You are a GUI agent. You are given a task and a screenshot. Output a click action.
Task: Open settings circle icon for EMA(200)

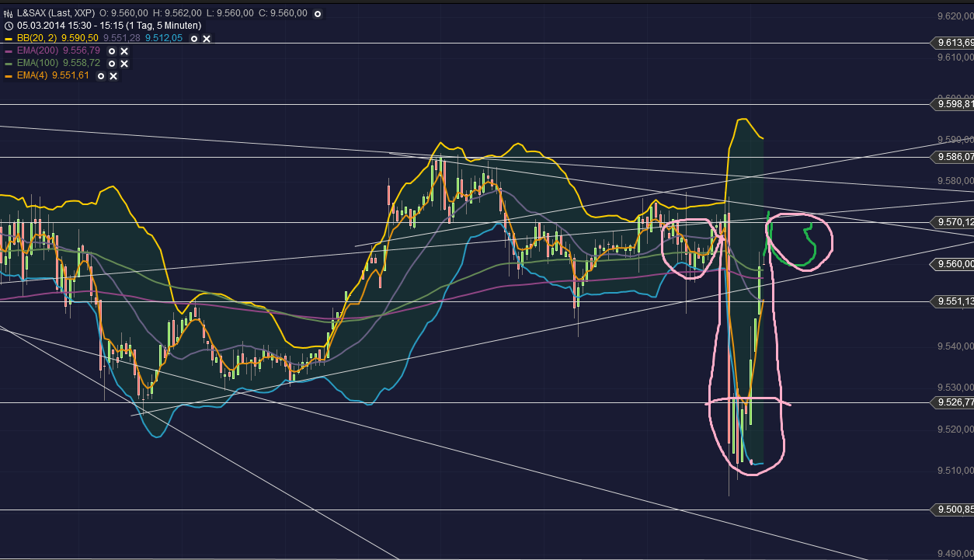point(111,50)
